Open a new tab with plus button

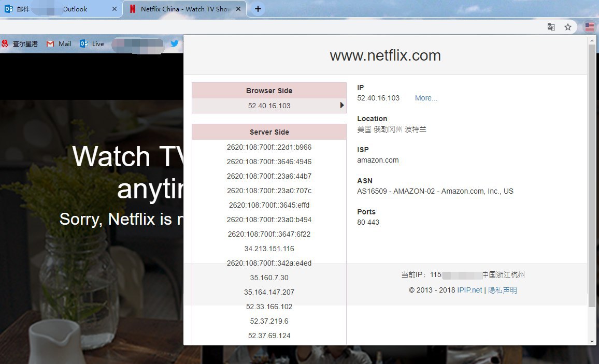[x=258, y=9]
